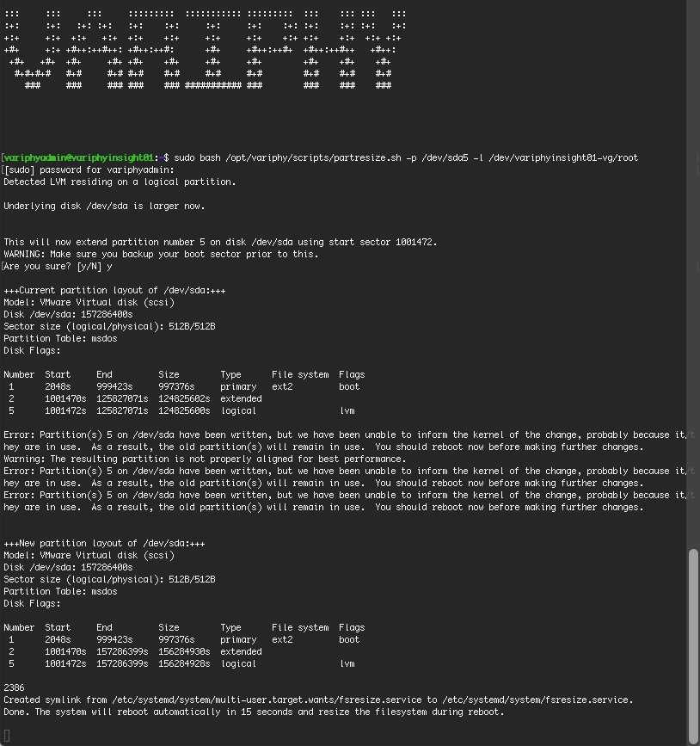Click the "+++Current partition layout of /dev/sda:+++" heading
The height and width of the screenshot is (746, 700).
point(114,290)
